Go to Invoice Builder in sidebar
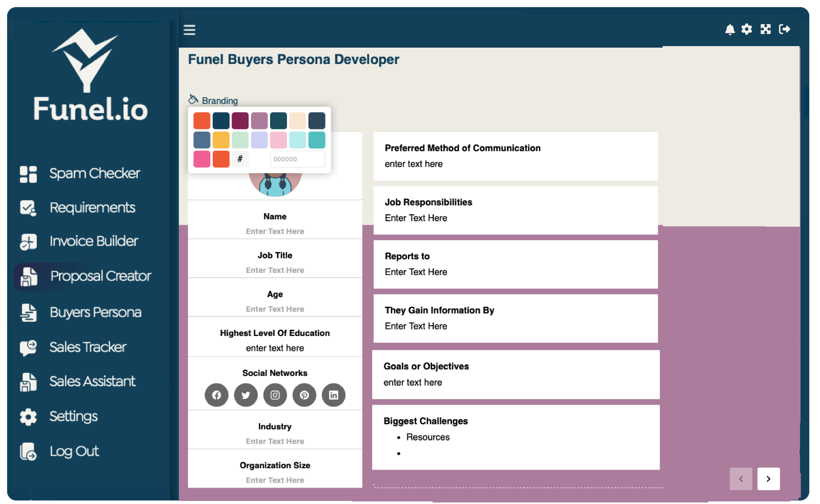820x504 pixels. click(x=94, y=241)
